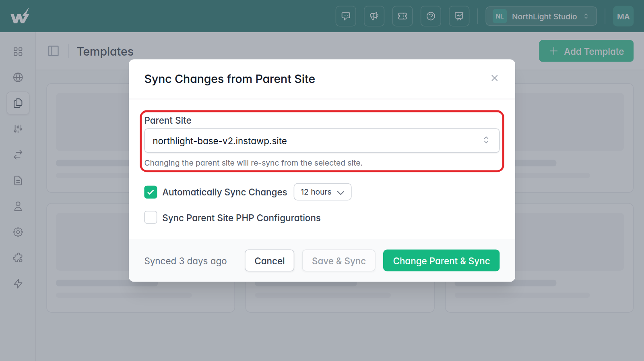
Task: Open the gear settings icon in the sidebar
Action: [x=18, y=232]
